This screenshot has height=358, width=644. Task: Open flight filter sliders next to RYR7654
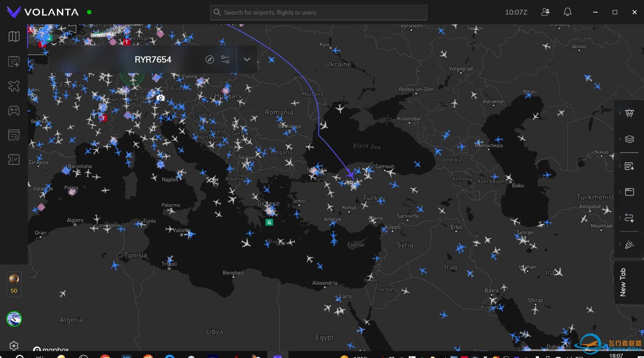tap(225, 59)
